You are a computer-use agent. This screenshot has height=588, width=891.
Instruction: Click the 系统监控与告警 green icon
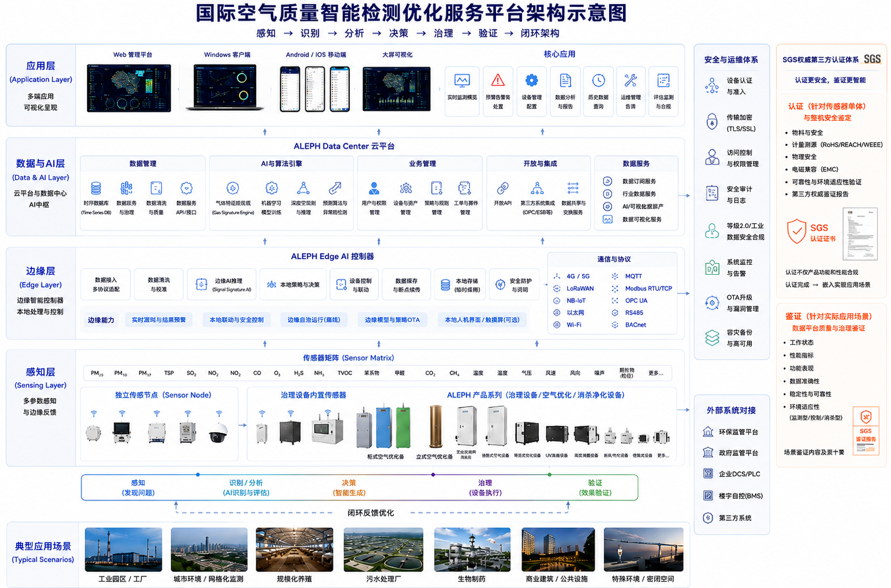click(712, 267)
